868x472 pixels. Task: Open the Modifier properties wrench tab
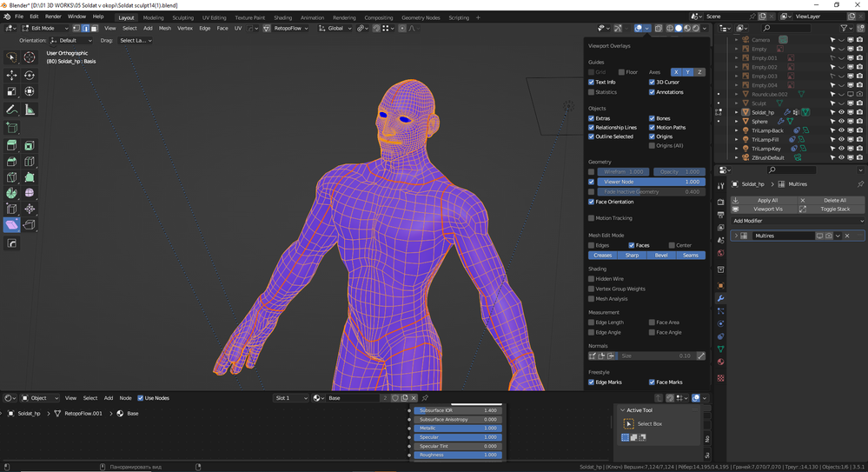(x=720, y=298)
